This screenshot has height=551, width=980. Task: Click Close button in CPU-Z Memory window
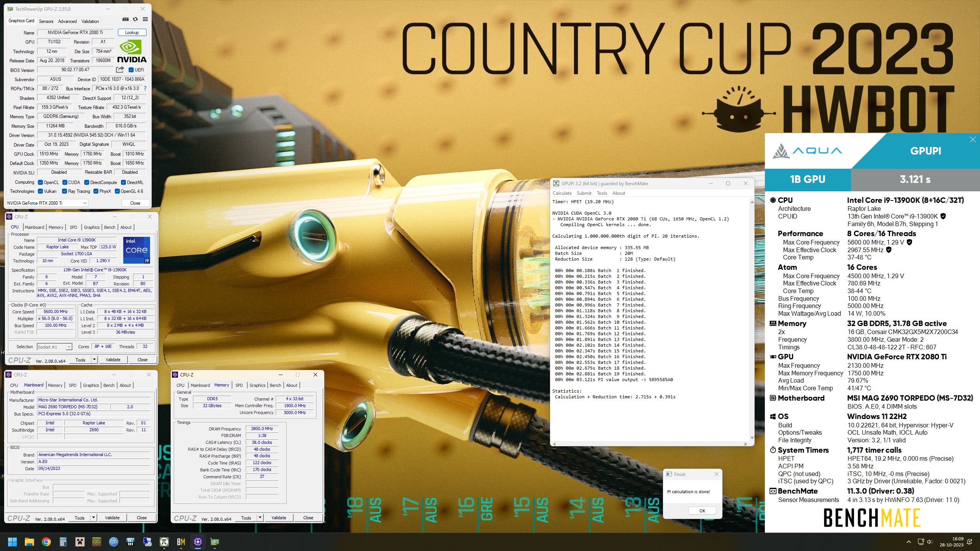pyautogui.click(x=308, y=518)
